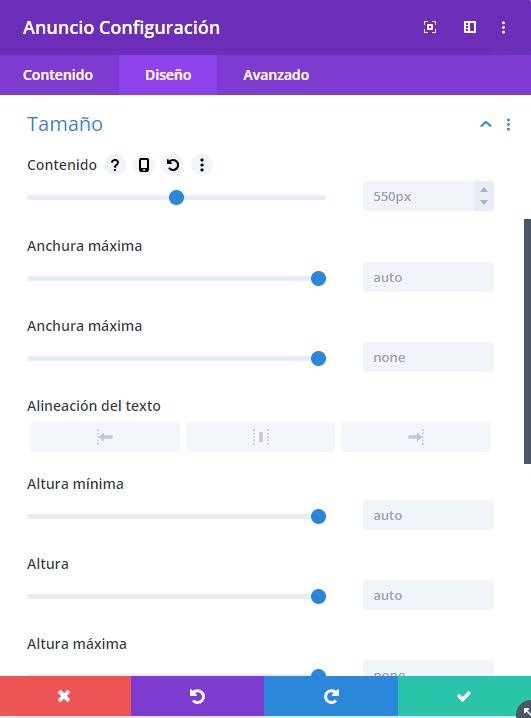
Task: Decrease Contenido width with the down arrow
Action: click(484, 202)
